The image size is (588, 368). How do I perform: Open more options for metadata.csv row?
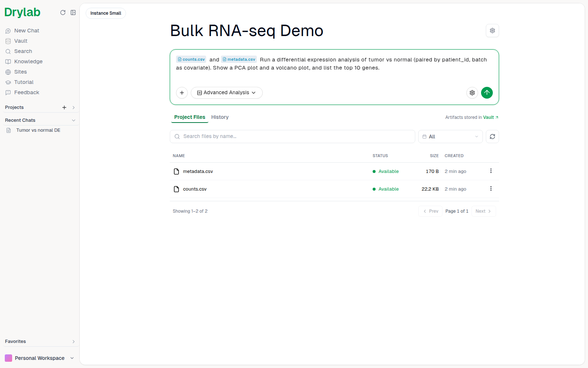click(x=491, y=171)
